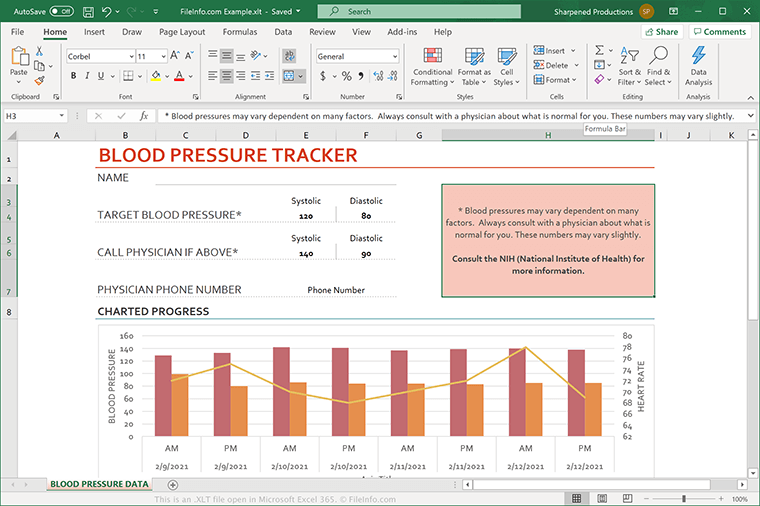Click the Fill down-arrow icon in Editing group

tap(599, 64)
